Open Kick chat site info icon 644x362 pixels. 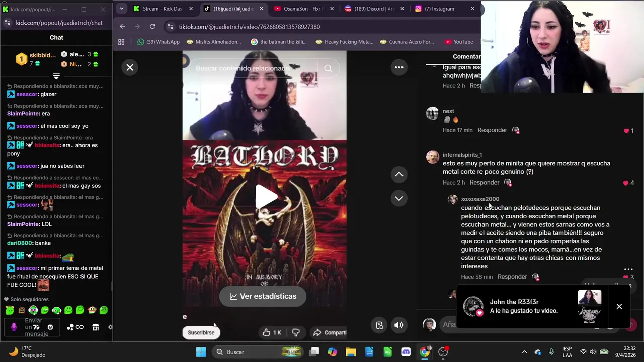click(x=7, y=23)
